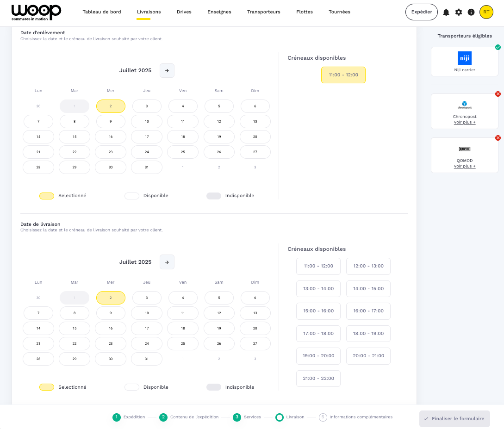Expand QOMOD details with Voir plus
The height and width of the screenshot is (429, 504).
pos(464,166)
